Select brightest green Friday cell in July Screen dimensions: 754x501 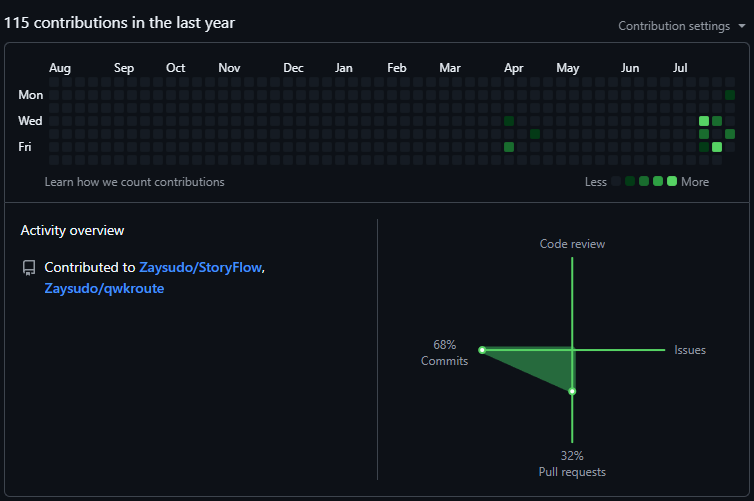[716, 147]
